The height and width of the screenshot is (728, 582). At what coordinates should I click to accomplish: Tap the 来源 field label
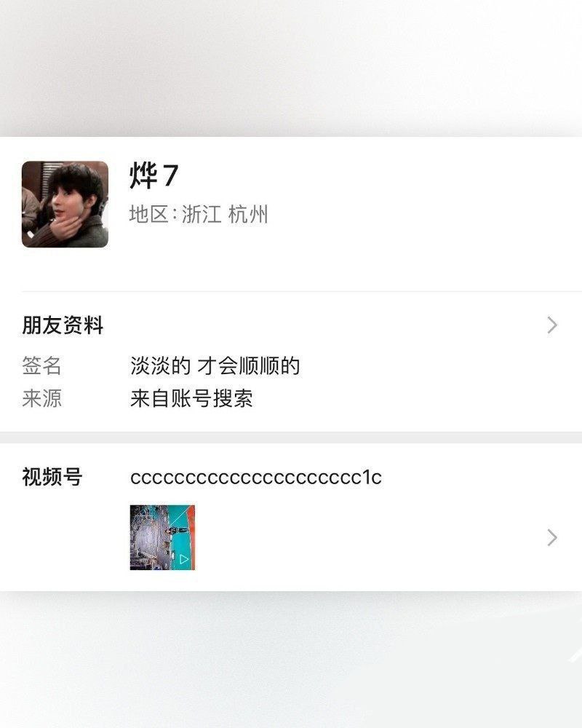pyautogui.click(x=41, y=398)
